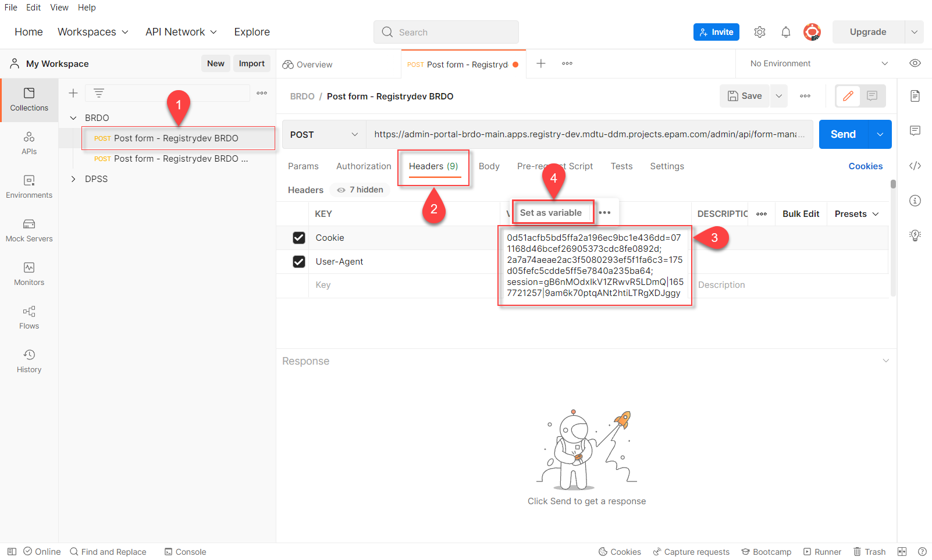Screen dimensions: 932x560
Task: Click the notifications bell icon
Action: pyautogui.click(x=785, y=32)
